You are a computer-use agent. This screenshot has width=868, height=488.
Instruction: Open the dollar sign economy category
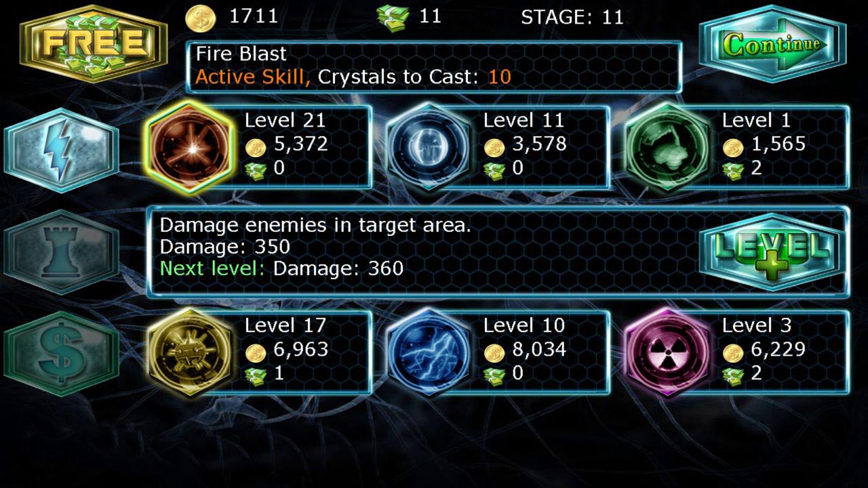coord(62,354)
